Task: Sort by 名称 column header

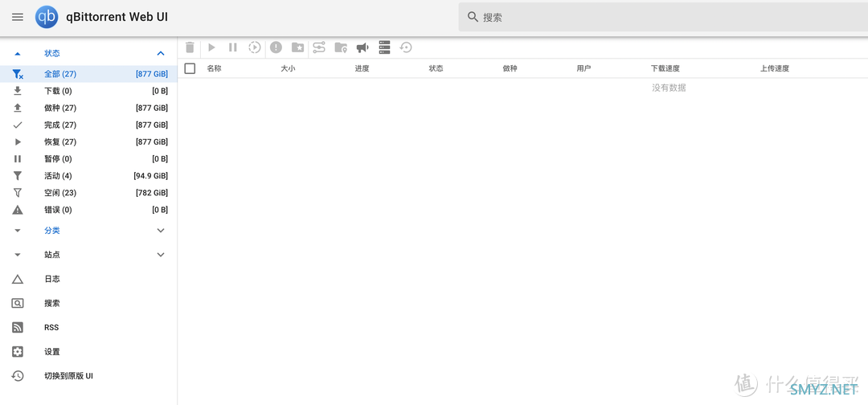Action: pyautogui.click(x=215, y=68)
